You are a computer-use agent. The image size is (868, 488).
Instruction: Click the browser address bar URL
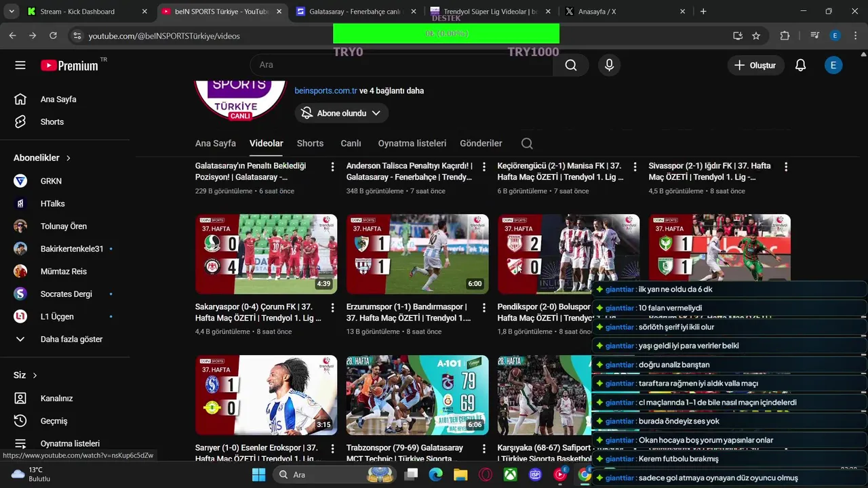pyautogui.click(x=164, y=36)
